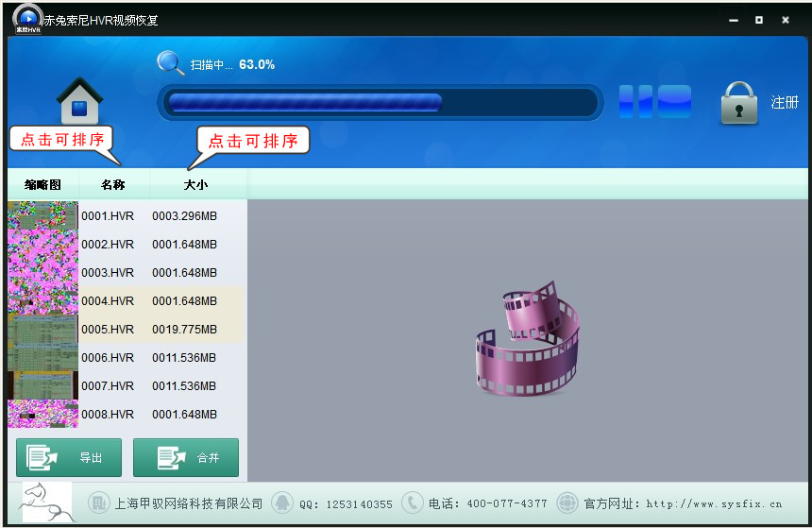Click phone number 400-077-4377

click(x=507, y=503)
